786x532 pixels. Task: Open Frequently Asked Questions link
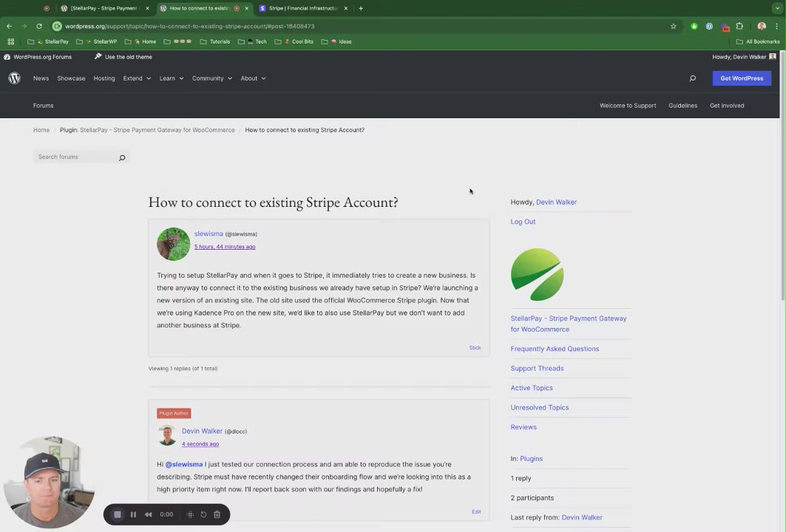(x=555, y=349)
